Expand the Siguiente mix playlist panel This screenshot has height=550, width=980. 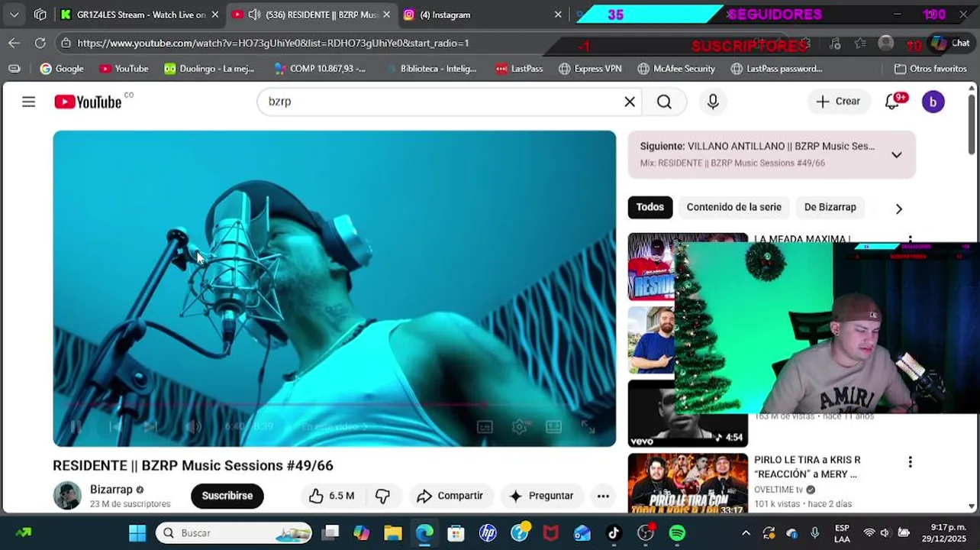click(x=897, y=154)
